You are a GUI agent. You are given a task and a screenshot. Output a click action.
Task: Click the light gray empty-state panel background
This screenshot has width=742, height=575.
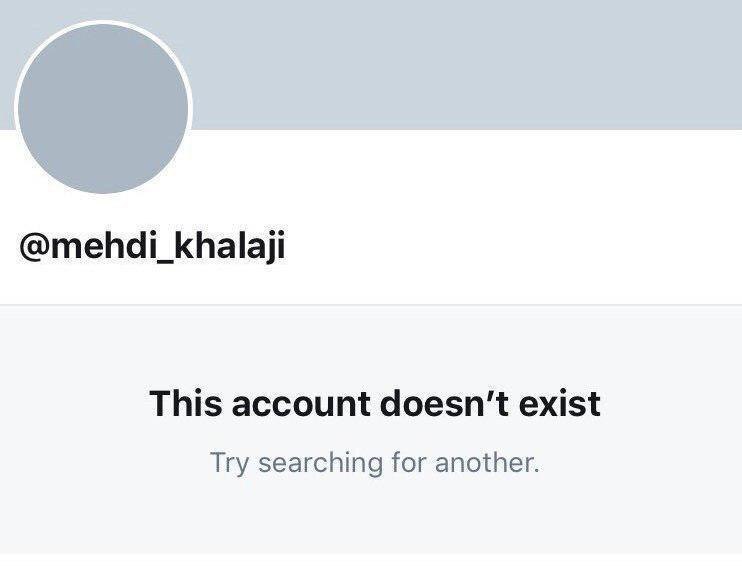coord(371,521)
